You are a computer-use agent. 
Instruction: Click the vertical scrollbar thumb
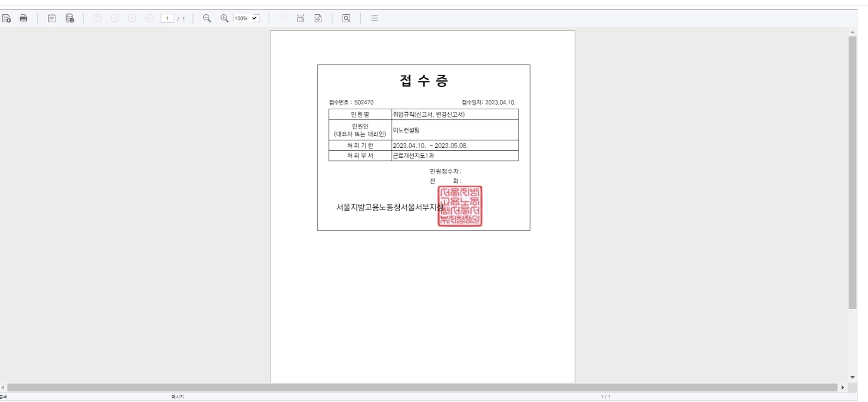coord(852,173)
